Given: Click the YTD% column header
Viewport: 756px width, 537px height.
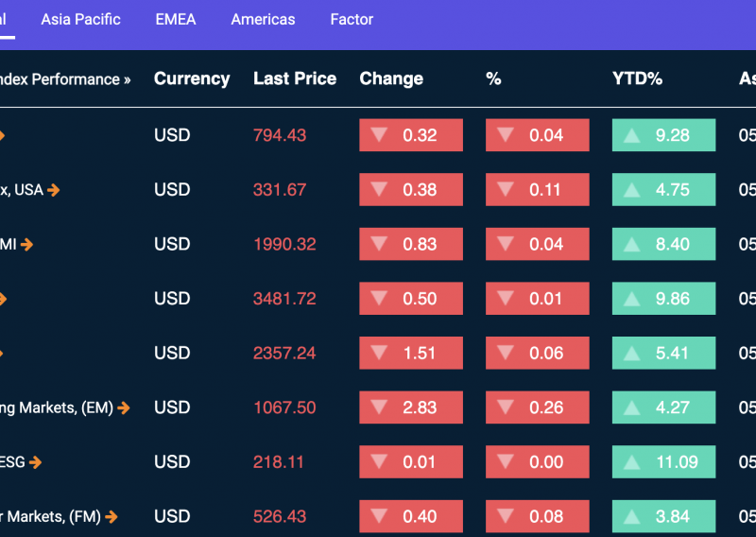Looking at the screenshot, I should tap(637, 78).
